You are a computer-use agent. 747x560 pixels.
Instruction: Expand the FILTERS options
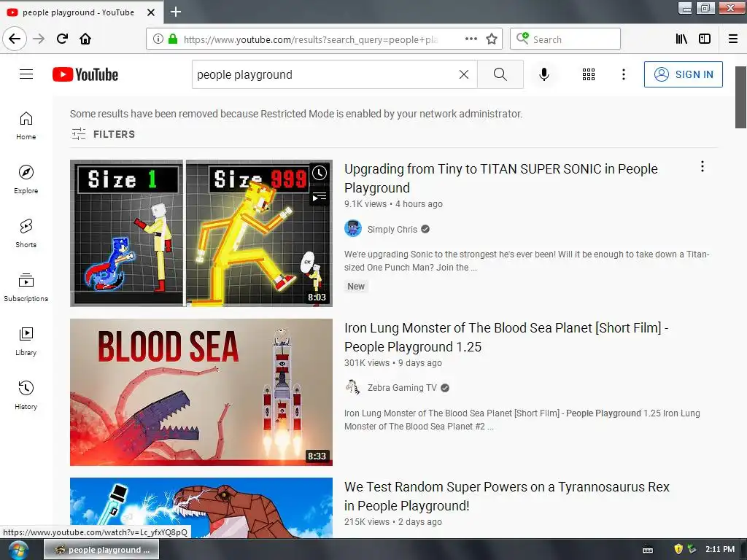coord(104,134)
